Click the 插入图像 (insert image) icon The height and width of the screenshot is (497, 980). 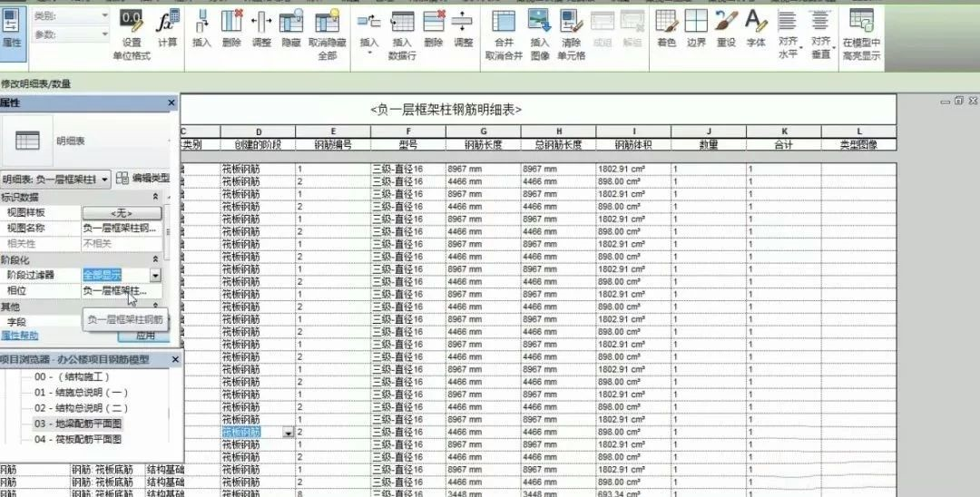pyautogui.click(x=539, y=22)
